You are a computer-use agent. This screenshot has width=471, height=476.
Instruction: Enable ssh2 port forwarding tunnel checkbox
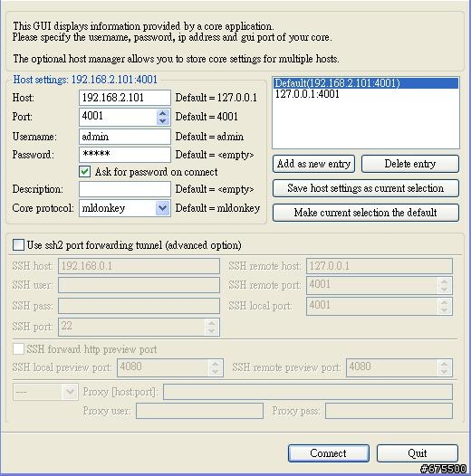18,244
